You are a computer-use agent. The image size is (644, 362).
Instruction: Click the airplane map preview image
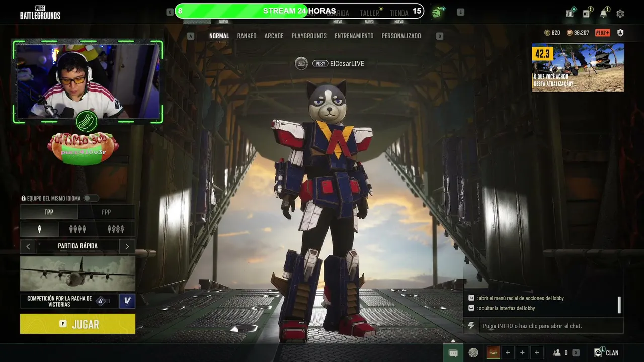[x=77, y=274]
